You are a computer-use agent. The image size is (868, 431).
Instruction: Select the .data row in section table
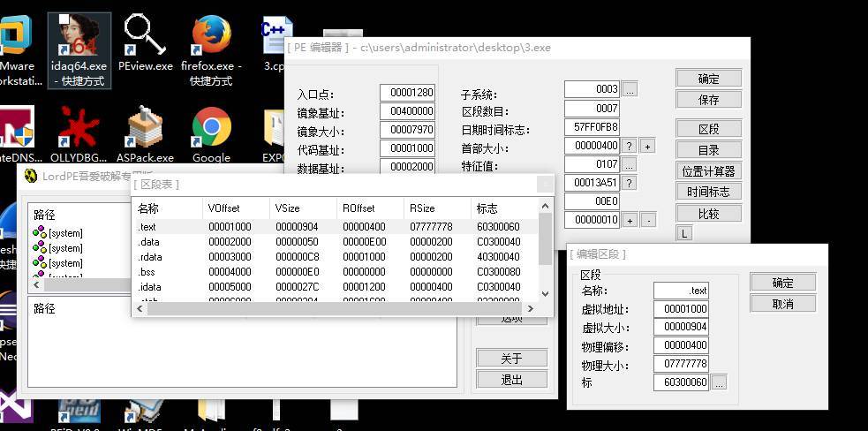coord(336,241)
